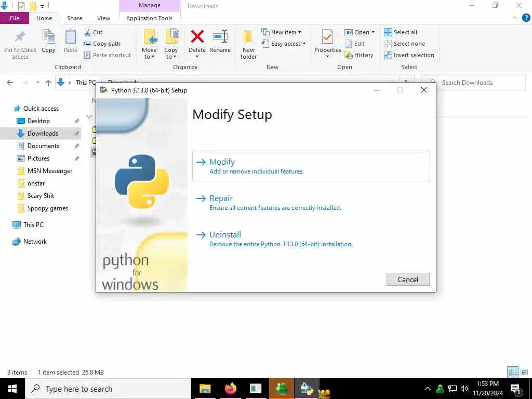This screenshot has height=399, width=532.
Task: Select the Cut scissors command
Action: pyautogui.click(x=93, y=32)
